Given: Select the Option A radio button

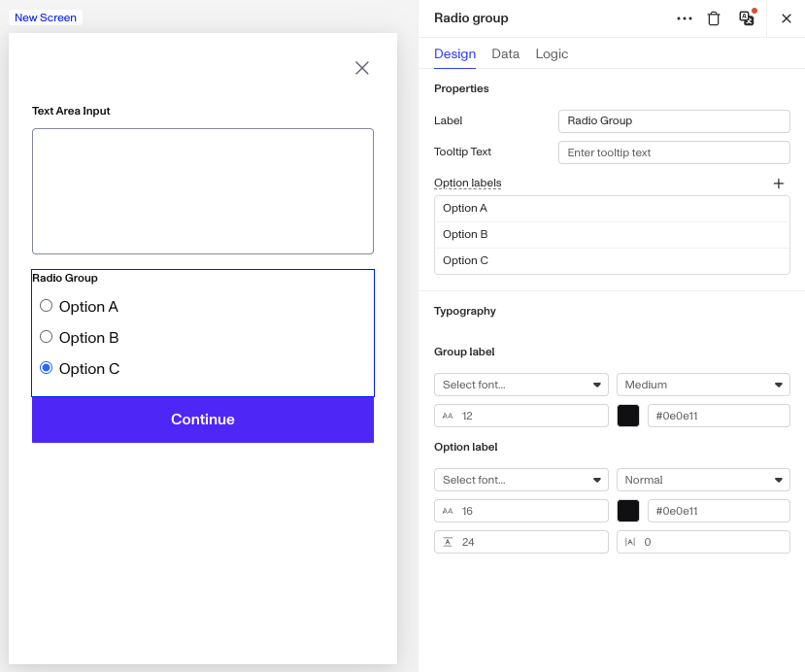Looking at the screenshot, I should [47, 306].
